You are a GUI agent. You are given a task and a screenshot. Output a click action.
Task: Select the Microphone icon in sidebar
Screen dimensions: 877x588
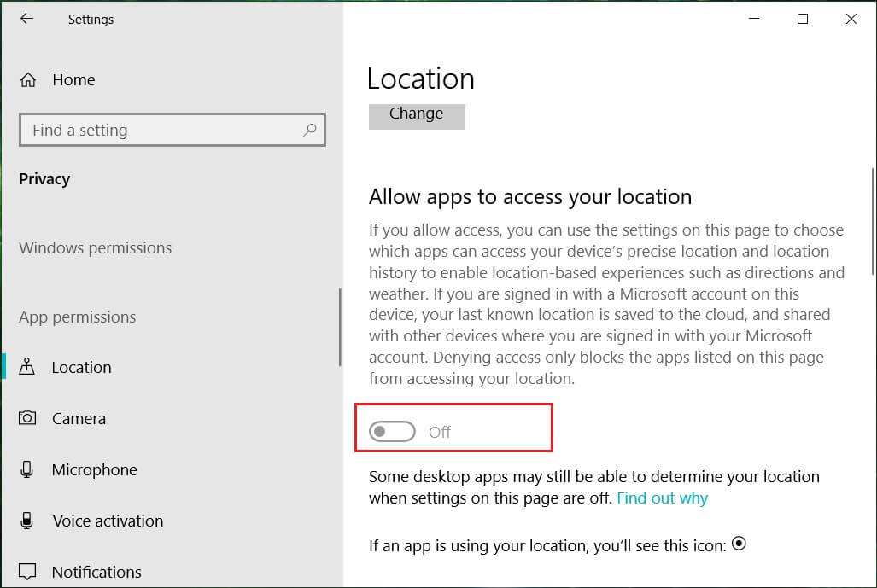[x=28, y=470]
